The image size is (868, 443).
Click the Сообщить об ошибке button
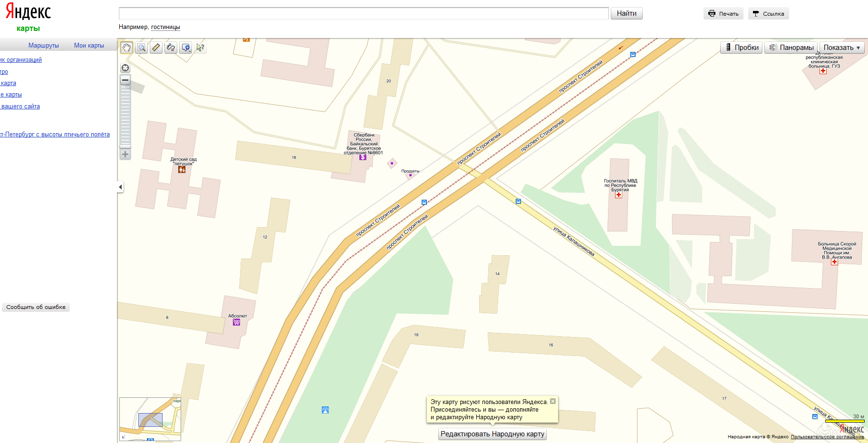pos(36,307)
